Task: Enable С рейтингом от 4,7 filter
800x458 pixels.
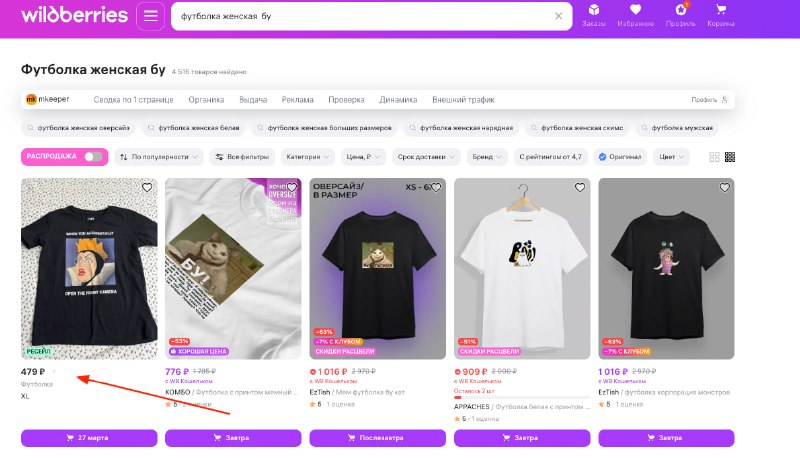Action: [x=551, y=157]
